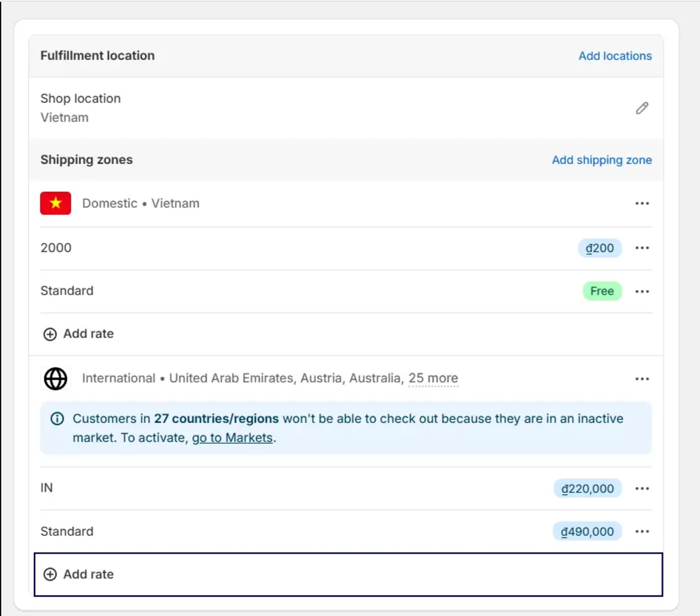Click 27 countries/regions bold text
This screenshot has width=700, height=616.
(216, 419)
